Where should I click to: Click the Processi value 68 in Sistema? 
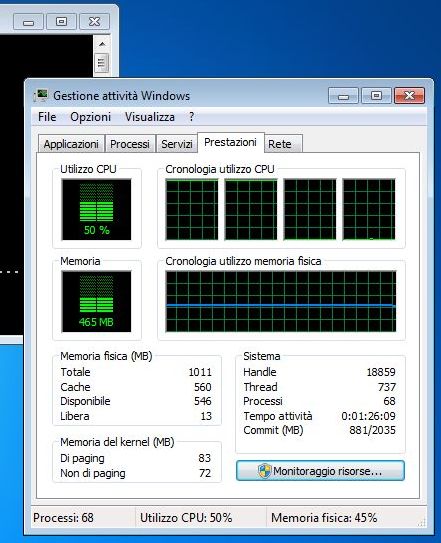click(389, 401)
